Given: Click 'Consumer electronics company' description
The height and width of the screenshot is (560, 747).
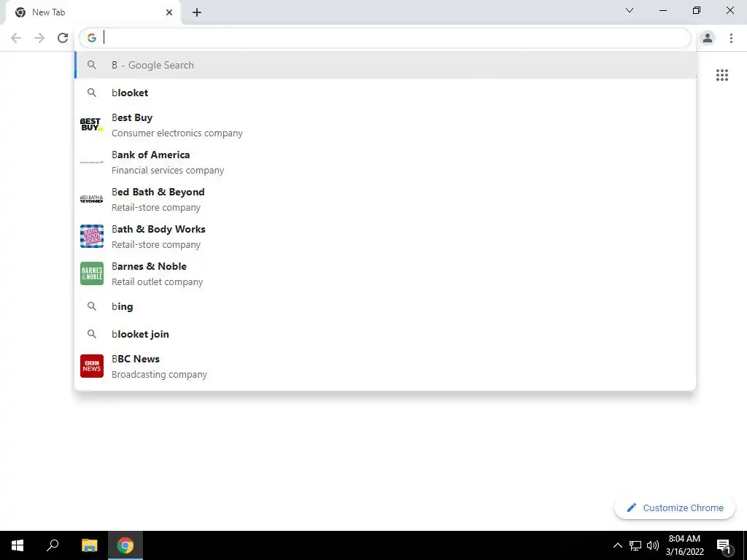Looking at the screenshot, I should (x=177, y=133).
